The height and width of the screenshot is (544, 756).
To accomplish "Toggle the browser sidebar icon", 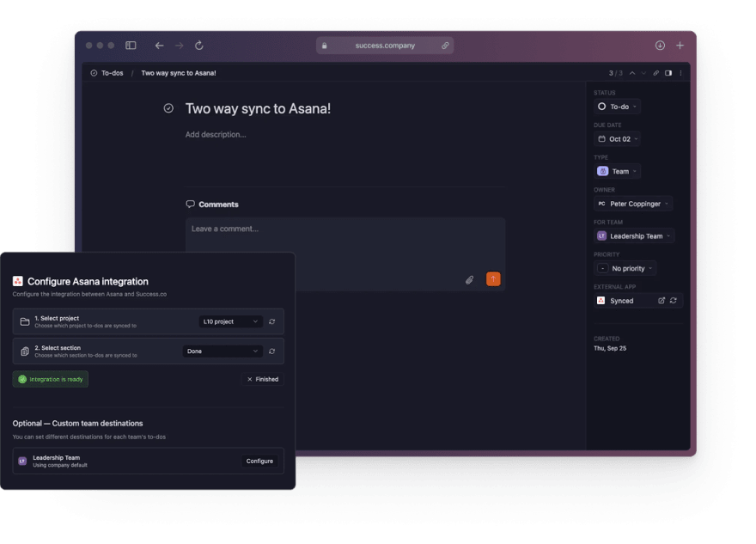I will [131, 46].
